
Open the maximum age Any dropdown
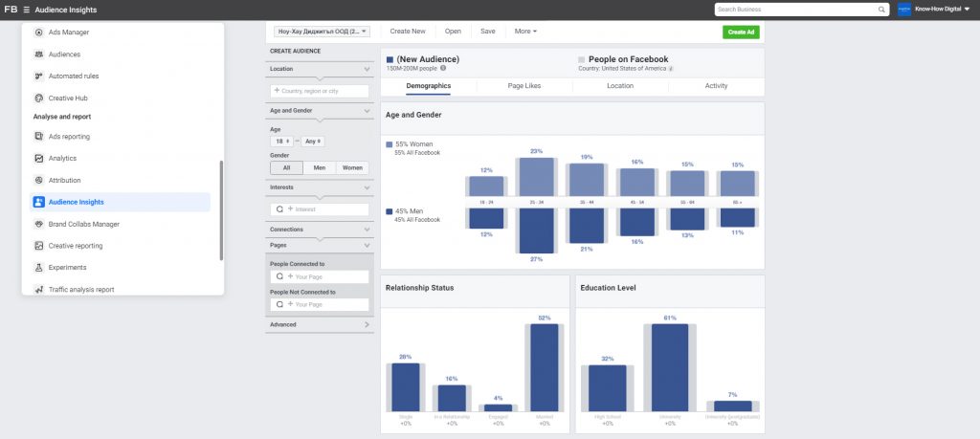coord(313,142)
